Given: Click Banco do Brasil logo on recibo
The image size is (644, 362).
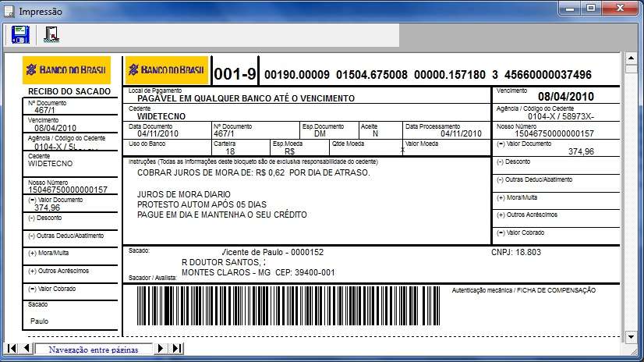Looking at the screenshot, I should click(66, 70).
